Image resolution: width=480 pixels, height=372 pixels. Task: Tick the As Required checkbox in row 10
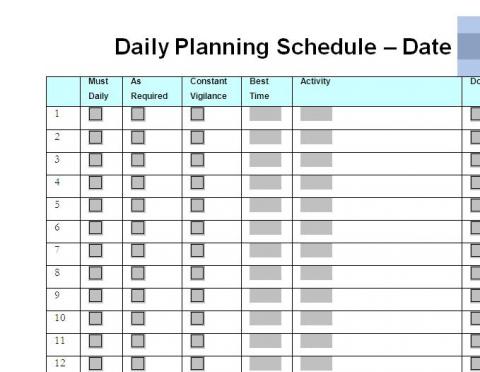pyautogui.click(x=138, y=318)
